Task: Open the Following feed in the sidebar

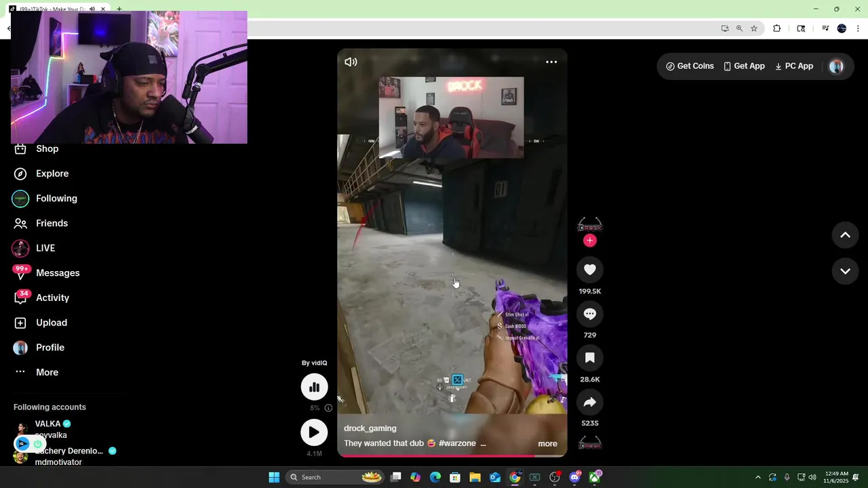Action: click(x=56, y=199)
